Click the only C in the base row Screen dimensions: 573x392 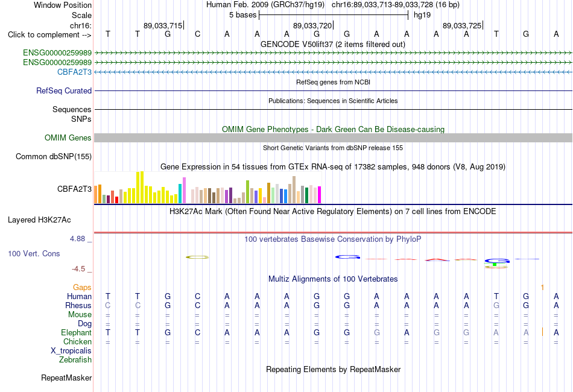pyautogui.click(x=197, y=34)
